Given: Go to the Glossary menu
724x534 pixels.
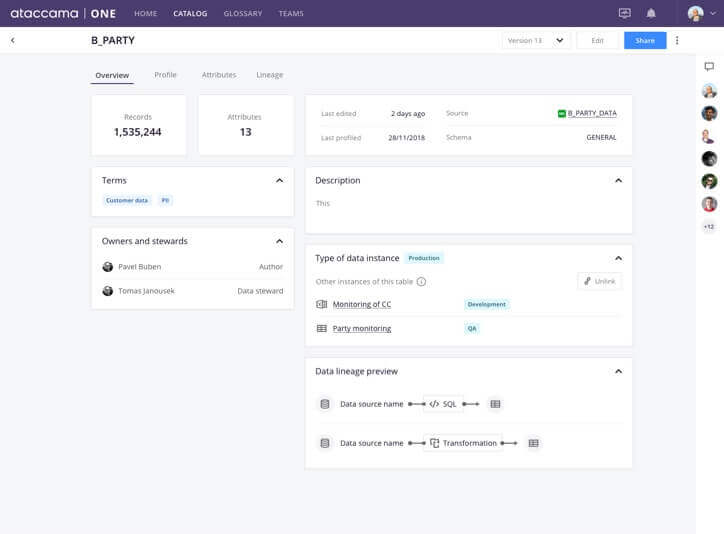Looking at the screenshot, I should 243,14.
